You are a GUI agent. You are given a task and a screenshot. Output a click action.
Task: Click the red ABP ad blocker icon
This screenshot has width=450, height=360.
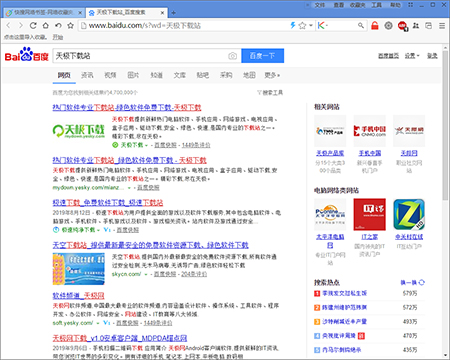coord(403,26)
